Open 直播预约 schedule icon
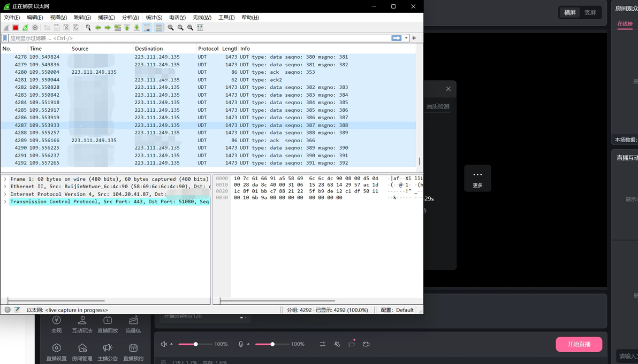This screenshot has height=364, width=638. (133, 352)
